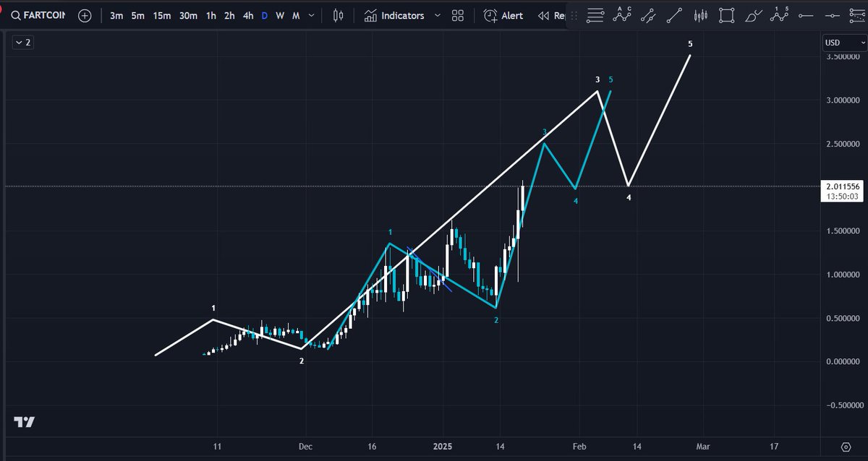Open the Indicators dropdown arrow
This screenshot has width=868, height=461.
(x=436, y=15)
